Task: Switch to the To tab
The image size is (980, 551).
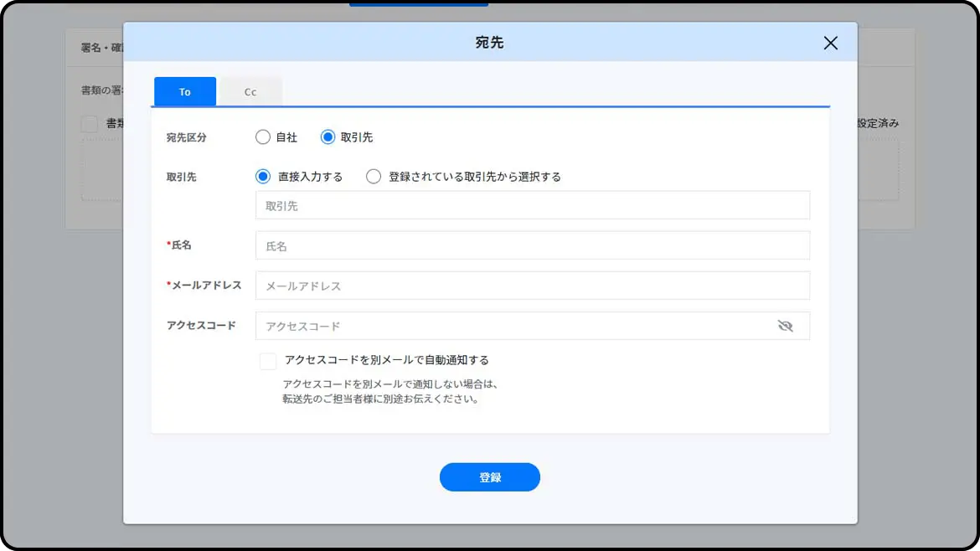Action: (185, 92)
